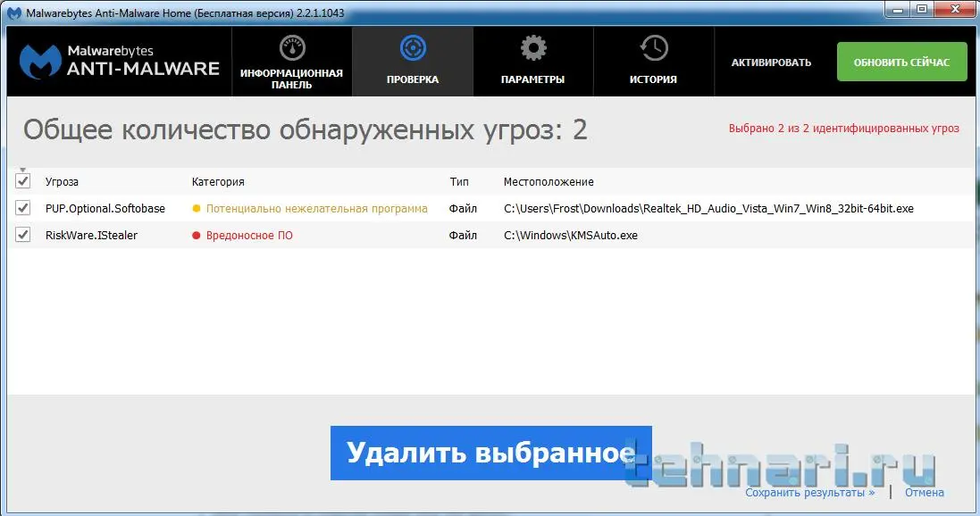The height and width of the screenshot is (516, 980).
Task: Click the C:\Windows\KMSAuto.exe path
Action: pos(571,235)
